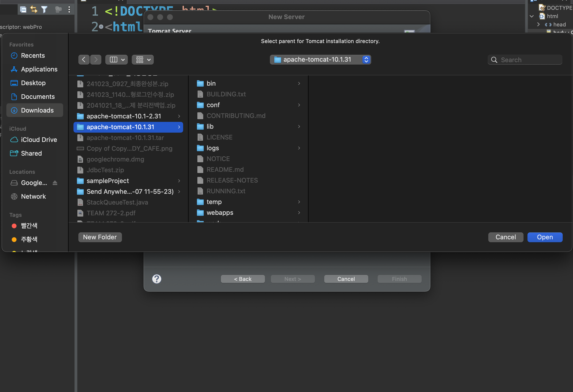The image size is (573, 392).
Task: Click filter icon in Eclipse explorer toolbar
Action: coord(44,10)
